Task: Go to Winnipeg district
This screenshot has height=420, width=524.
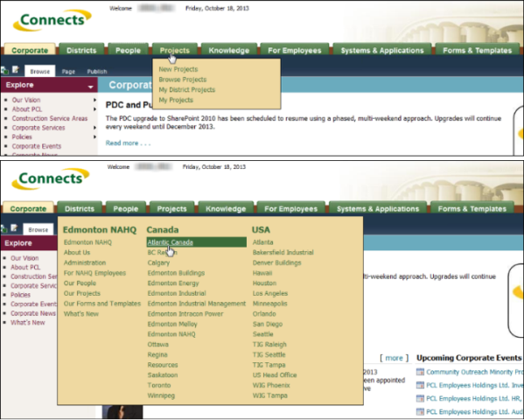Action: [x=161, y=395]
